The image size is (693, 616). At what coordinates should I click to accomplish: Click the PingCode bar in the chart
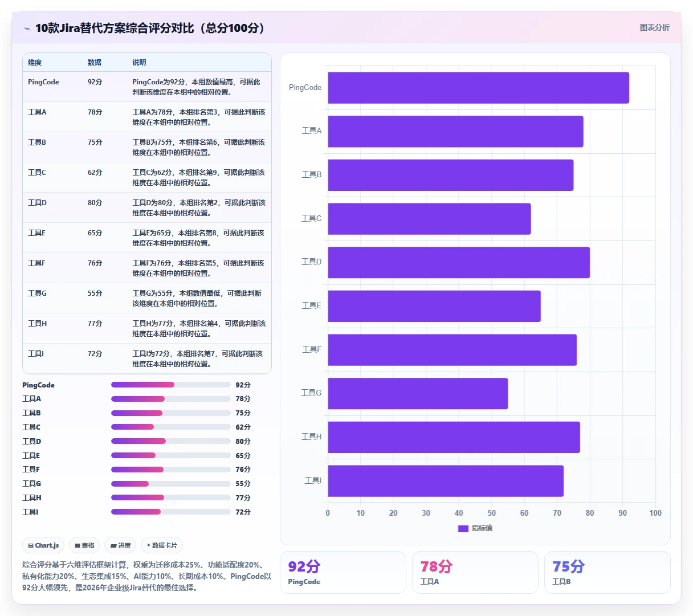(478, 88)
